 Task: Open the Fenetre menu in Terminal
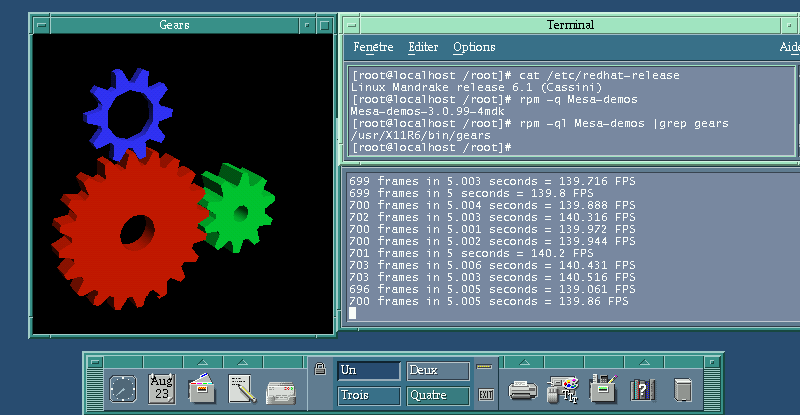pos(373,47)
